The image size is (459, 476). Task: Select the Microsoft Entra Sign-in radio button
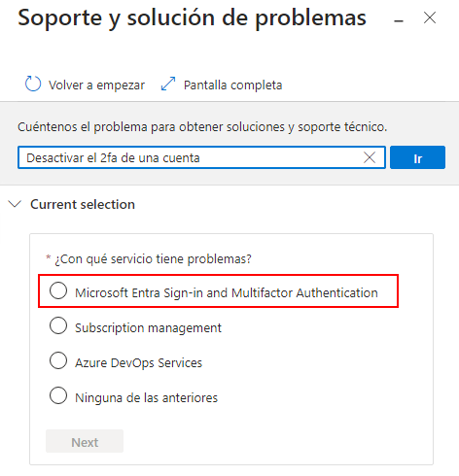click(58, 290)
